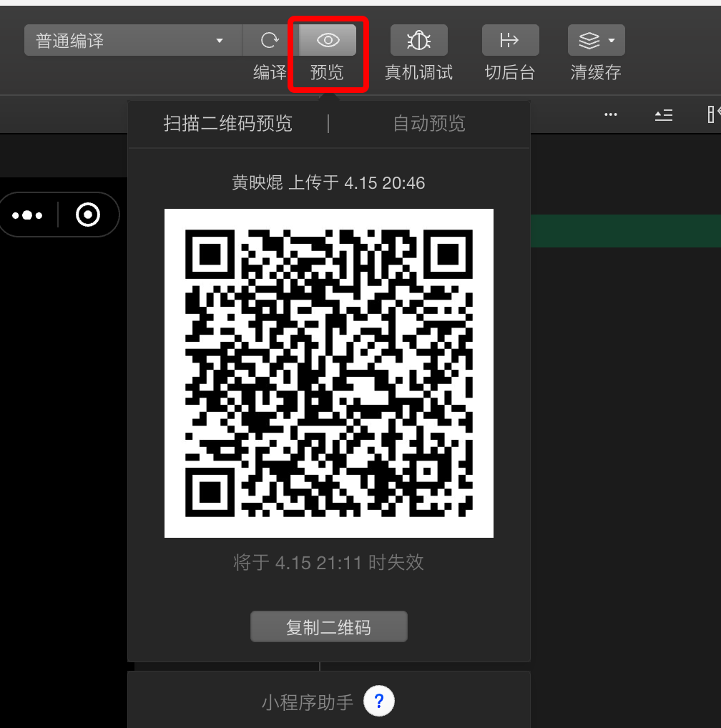
Task: Click the 复制二维码 copy QR code button
Action: click(x=328, y=626)
